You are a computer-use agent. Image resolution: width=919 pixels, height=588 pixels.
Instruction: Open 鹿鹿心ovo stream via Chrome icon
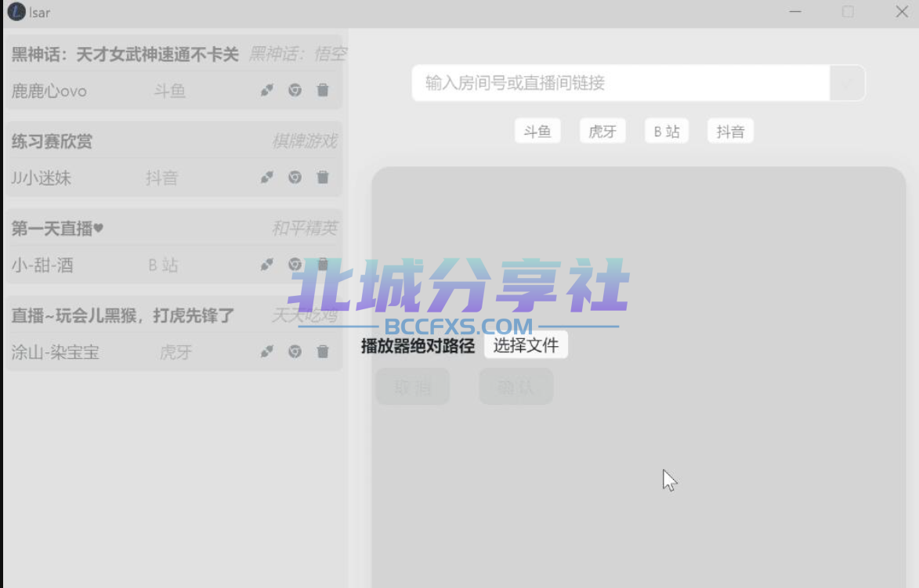pyautogui.click(x=295, y=90)
